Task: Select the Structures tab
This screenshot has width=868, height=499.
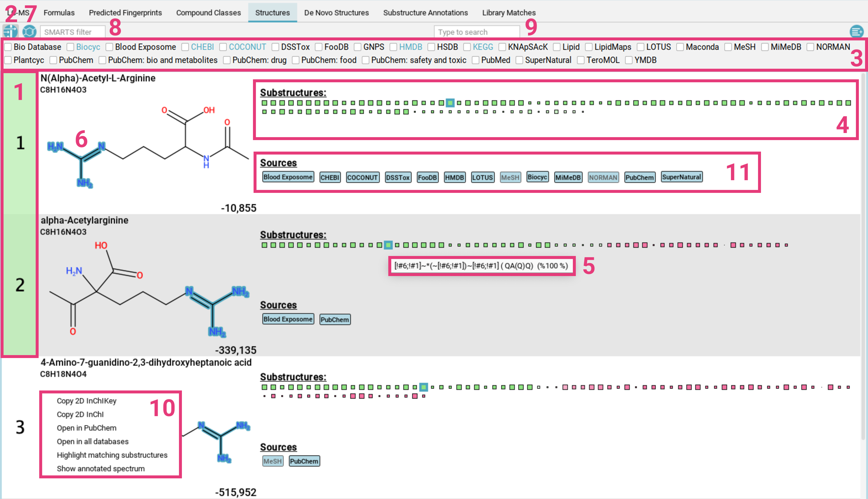Action: [x=273, y=13]
